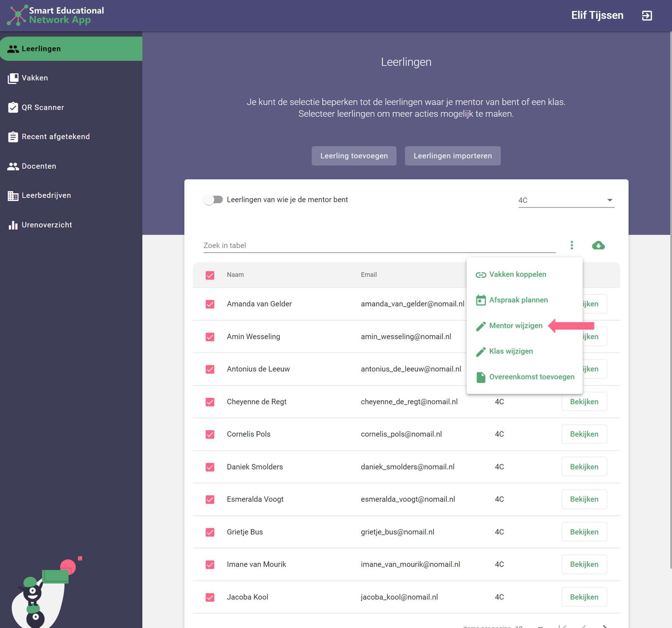Click the Leerling toevoegen button
This screenshot has height=628, width=672.
point(354,156)
